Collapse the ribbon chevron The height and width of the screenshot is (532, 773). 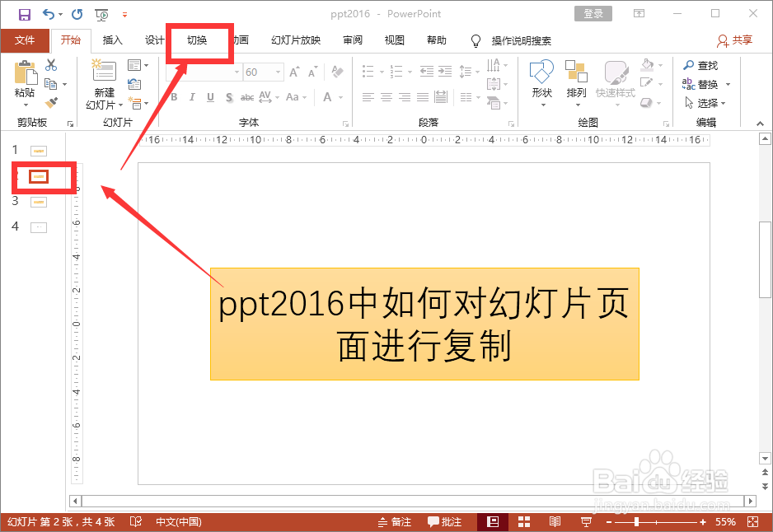point(760,124)
